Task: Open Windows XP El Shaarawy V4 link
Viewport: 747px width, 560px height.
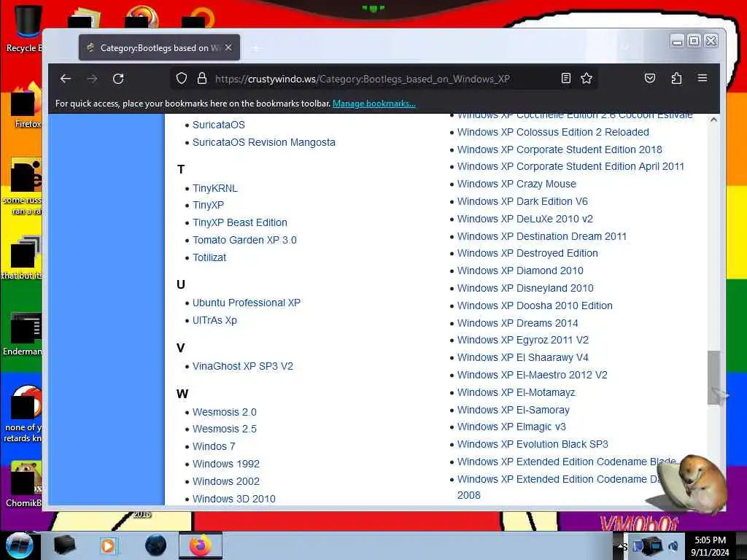Action: 523,357
